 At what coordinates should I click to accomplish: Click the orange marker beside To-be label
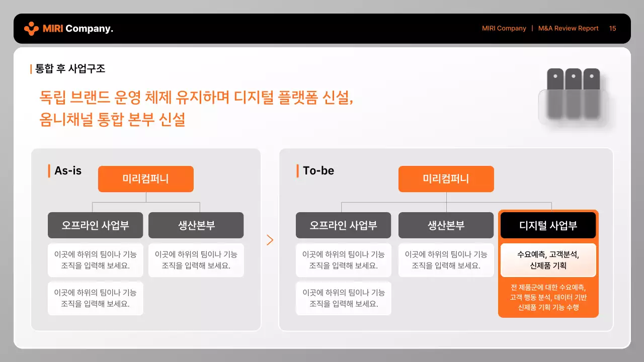click(296, 170)
